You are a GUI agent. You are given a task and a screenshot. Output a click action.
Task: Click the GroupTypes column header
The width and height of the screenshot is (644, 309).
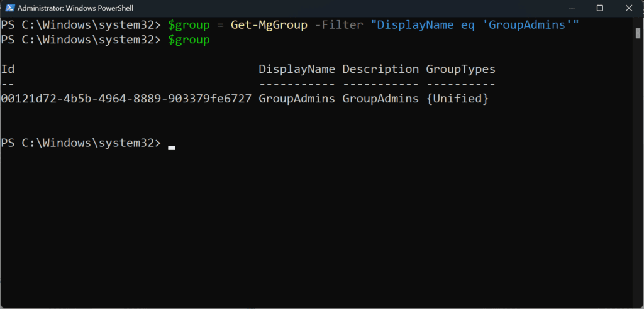click(461, 69)
